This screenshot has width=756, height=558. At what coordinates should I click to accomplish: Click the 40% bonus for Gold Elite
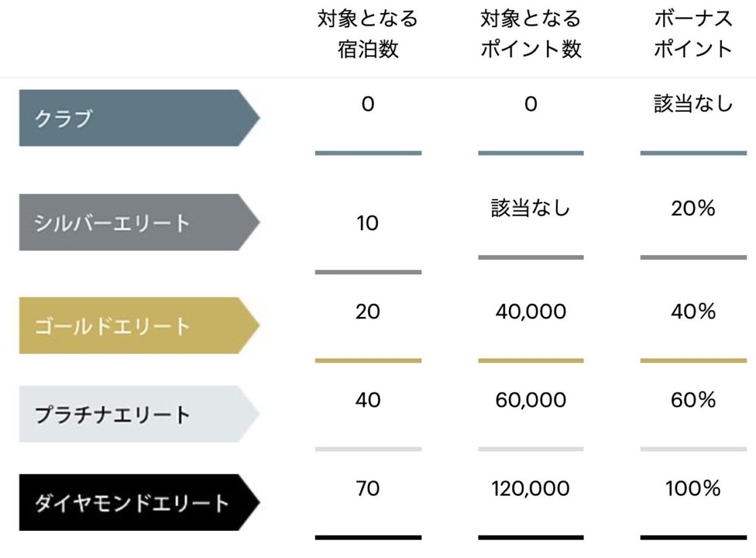(694, 312)
